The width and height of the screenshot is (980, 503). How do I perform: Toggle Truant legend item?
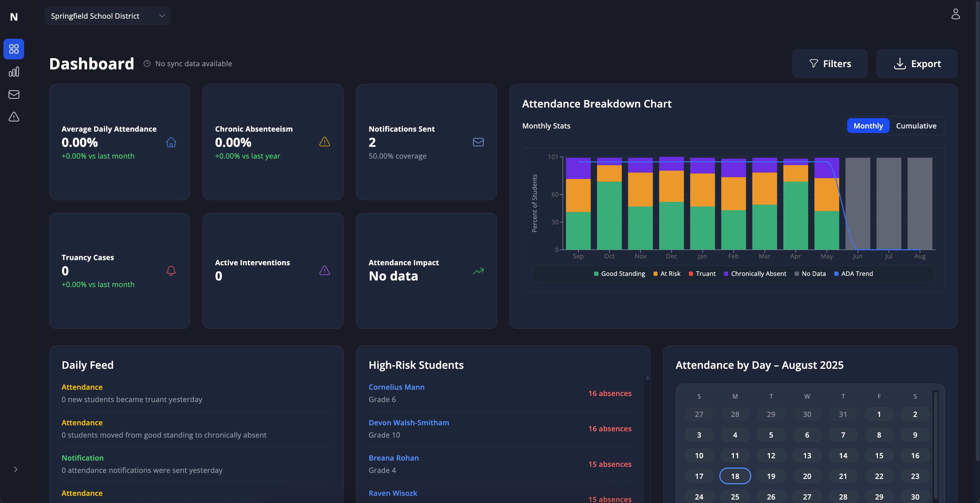click(702, 274)
